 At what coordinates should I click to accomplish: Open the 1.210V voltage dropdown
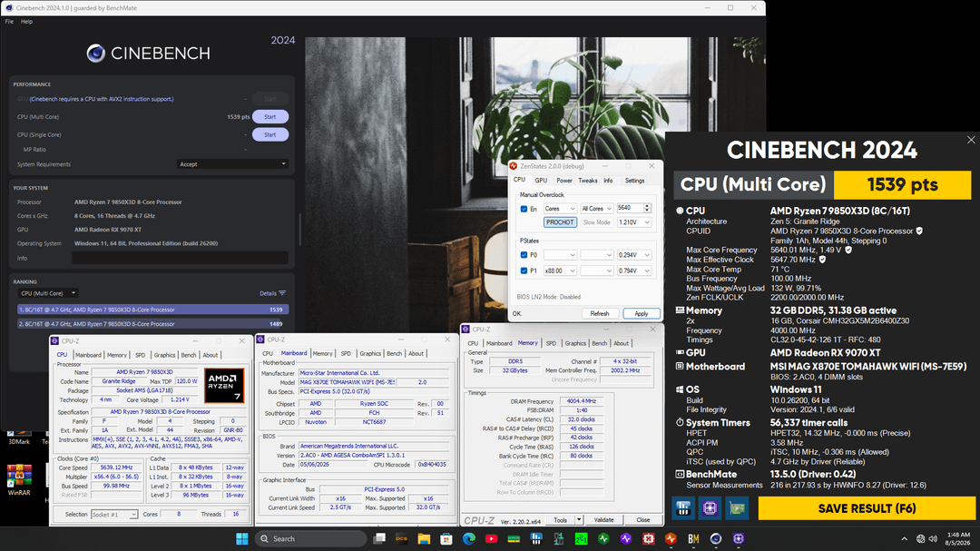point(633,222)
